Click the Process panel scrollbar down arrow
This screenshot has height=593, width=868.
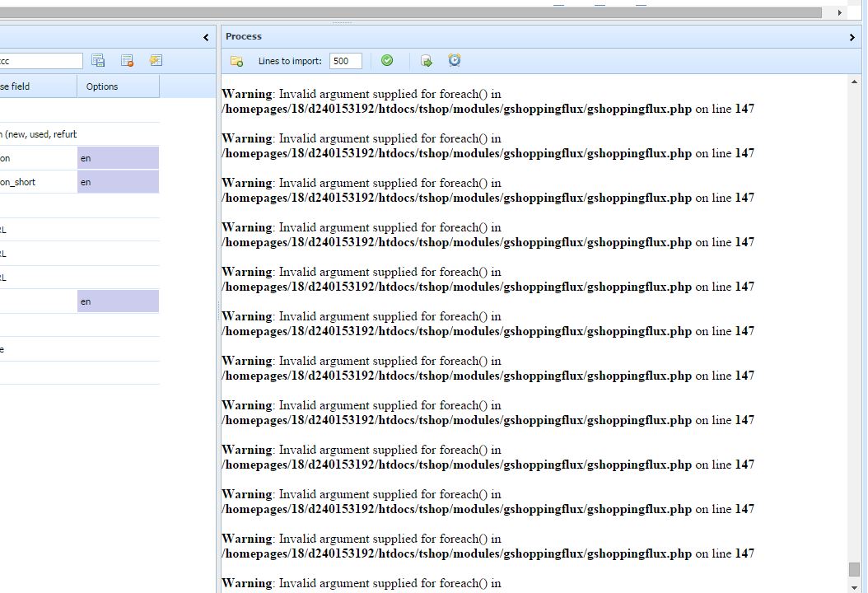click(854, 587)
